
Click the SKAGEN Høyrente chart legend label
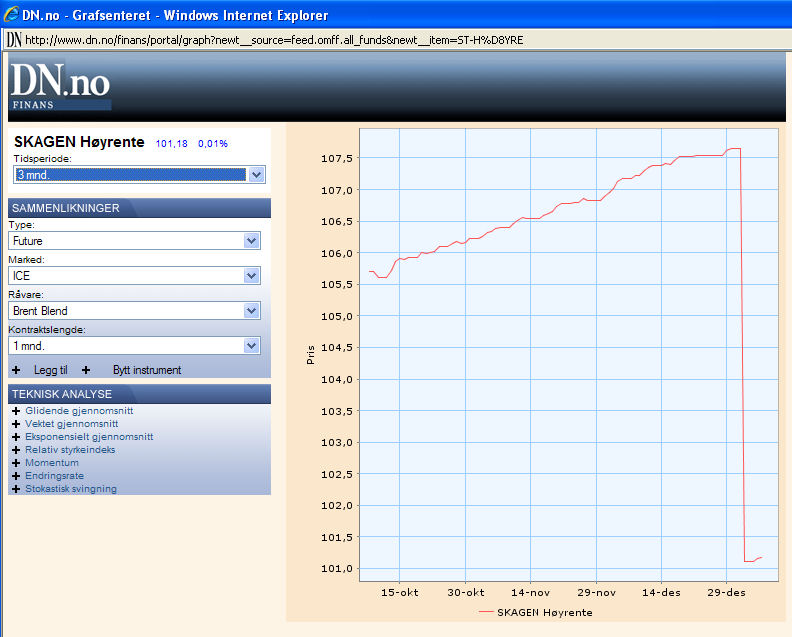coord(544,613)
